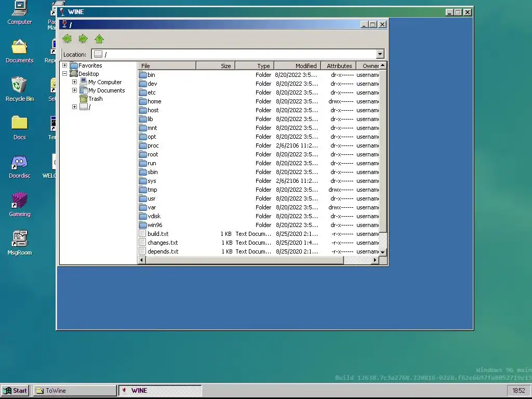This screenshot has width=532, height=399.
Task: Collapse the Desktop tree node
Action: point(65,73)
